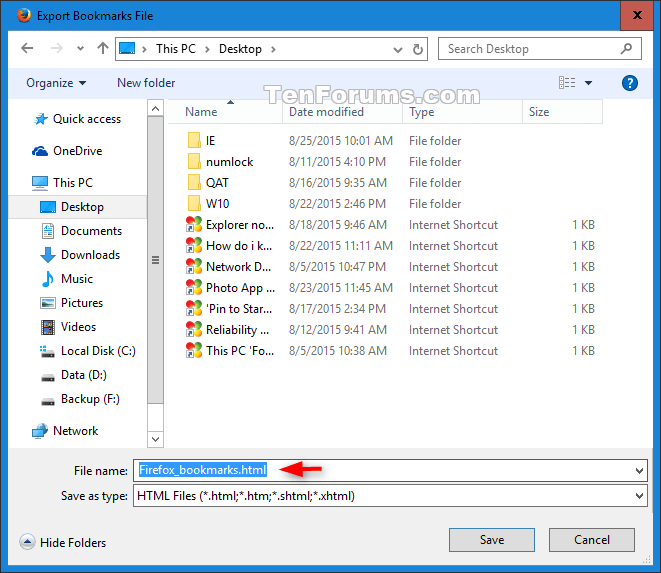Image resolution: width=661 pixels, height=573 pixels.
Task: Expand the address bar history dropdown
Action: pyautogui.click(x=398, y=50)
